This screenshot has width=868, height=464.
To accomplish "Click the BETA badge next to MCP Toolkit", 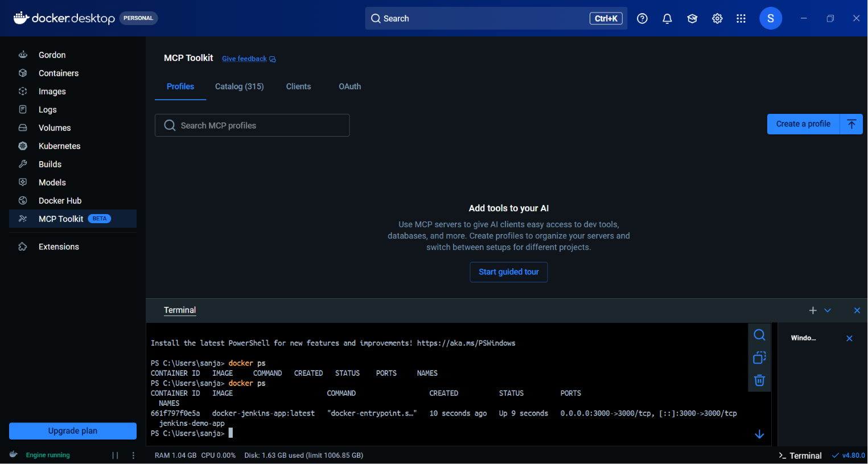I will tap(100, 219).
